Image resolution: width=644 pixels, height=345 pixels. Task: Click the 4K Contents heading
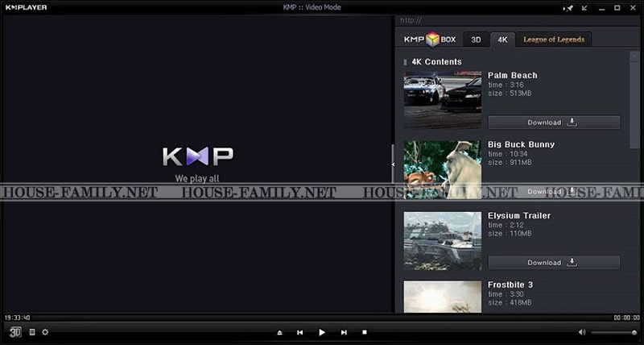pyautogui.click(x=436, y=62)
